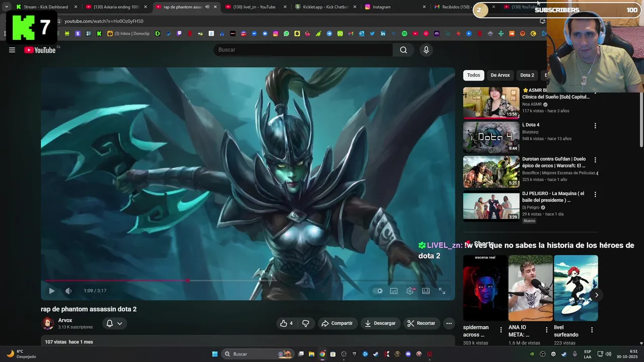Close the rap de phantom assassin tab
The width and height of the screenshot is (644, 362).
[x=215, y=7]
